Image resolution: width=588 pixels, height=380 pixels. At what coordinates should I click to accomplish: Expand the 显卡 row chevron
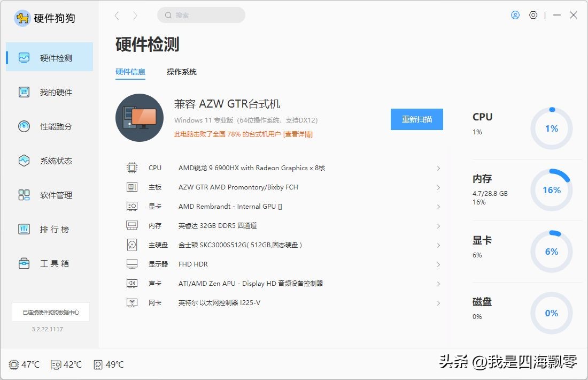click(x=438, y=207)
